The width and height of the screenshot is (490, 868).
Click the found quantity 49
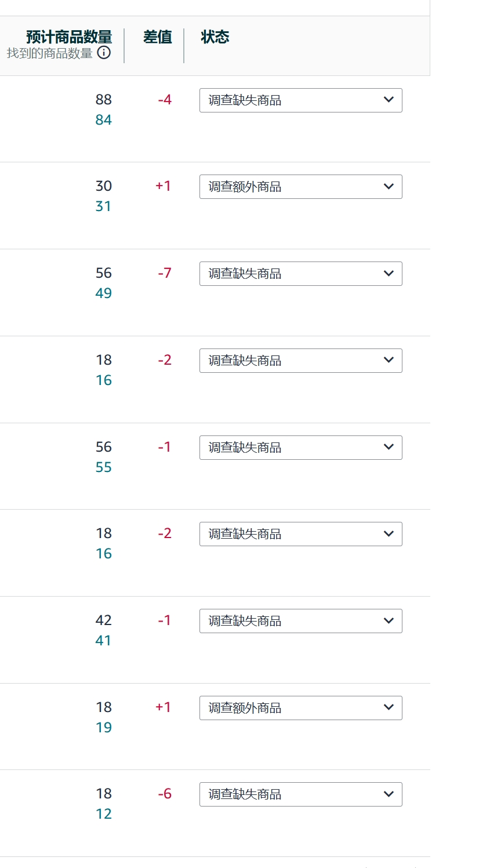pos(104,293)
